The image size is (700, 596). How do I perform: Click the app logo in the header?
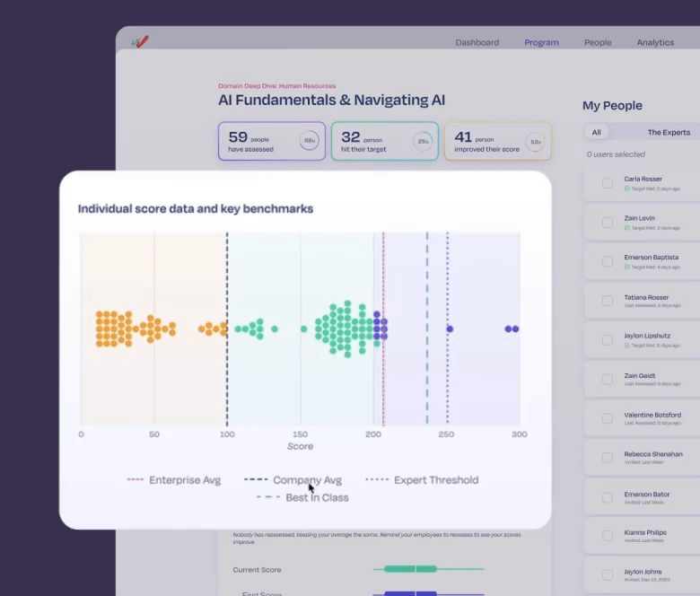point(140,42)
